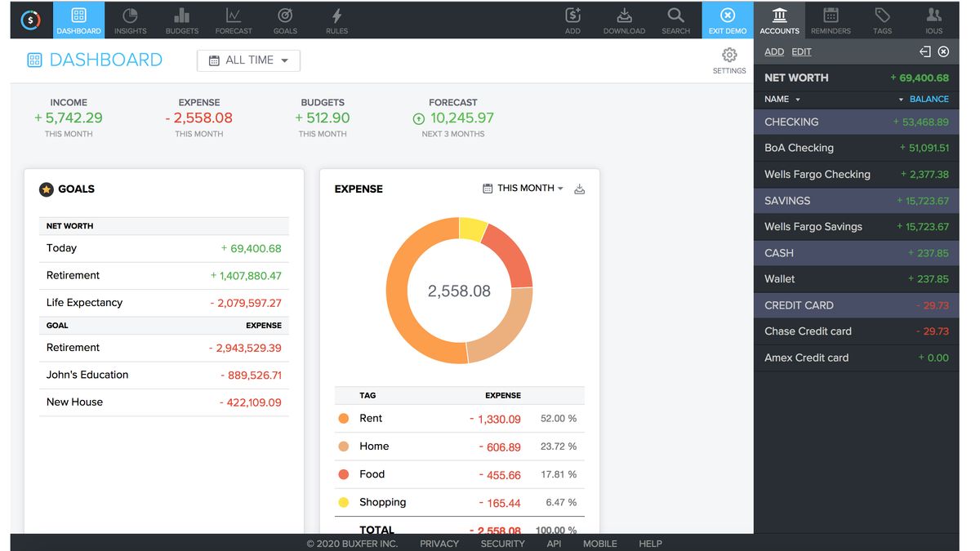This screenshot has height=551, width=980.
Task: Open the Goals section
Action: [285, 20]
